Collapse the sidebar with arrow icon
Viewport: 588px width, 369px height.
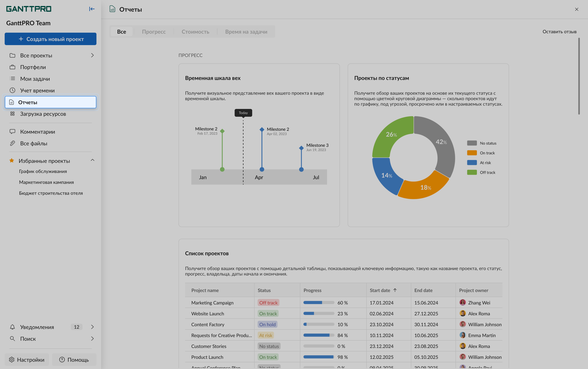pyautogui.click(x=92, y=9)
